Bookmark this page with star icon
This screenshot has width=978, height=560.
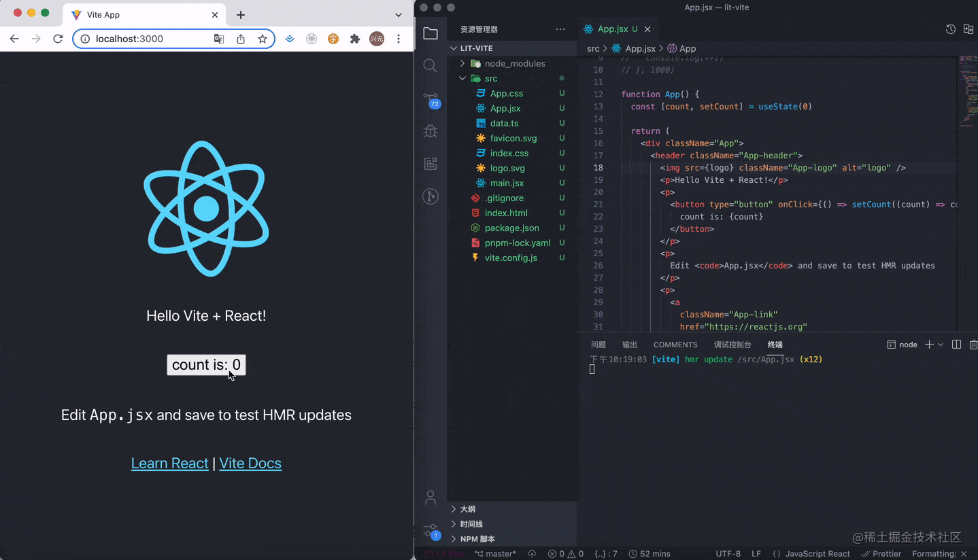(262, 39)
